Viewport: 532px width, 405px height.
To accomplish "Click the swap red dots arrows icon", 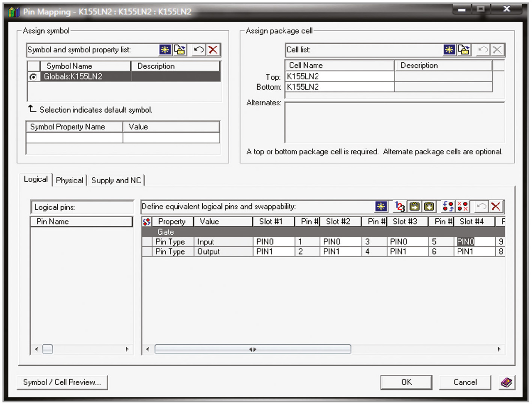I will tap(448, 207).
